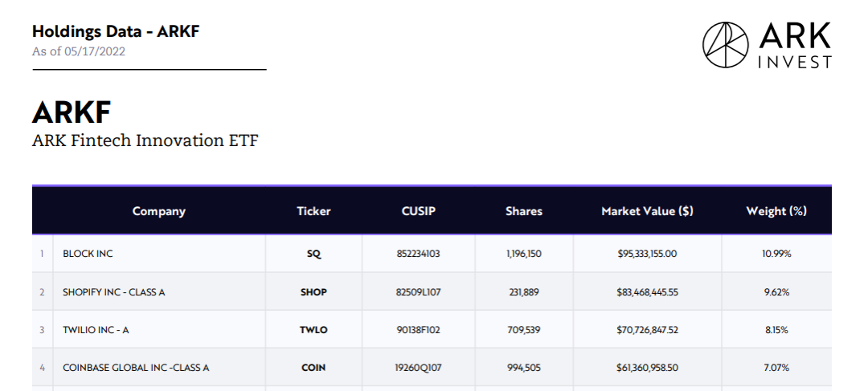The image size is (868, 391).
Task: Click the Holdings Data - ARKF title
Action: (x=116, y=31)
